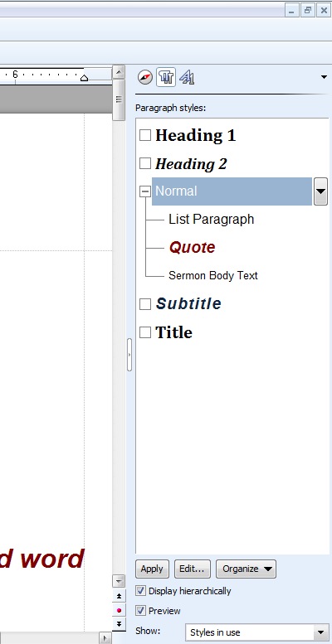Open the Show styles in use combo box
332x644 pixels.
point(256,632)
